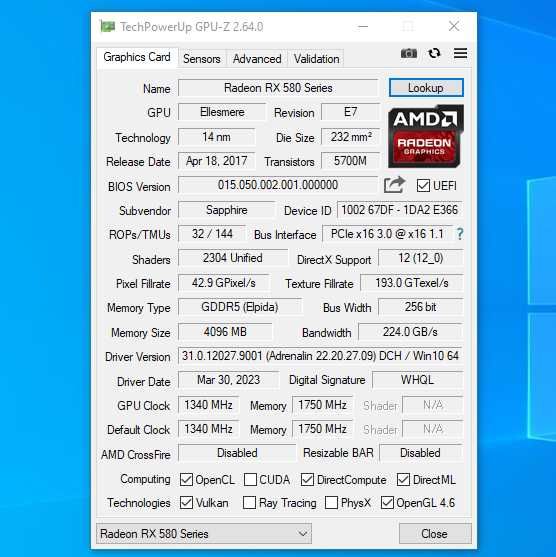Toggle the Vulkan checkbox
The width and height of the screenshot is (556, 557).
point(186,502)
